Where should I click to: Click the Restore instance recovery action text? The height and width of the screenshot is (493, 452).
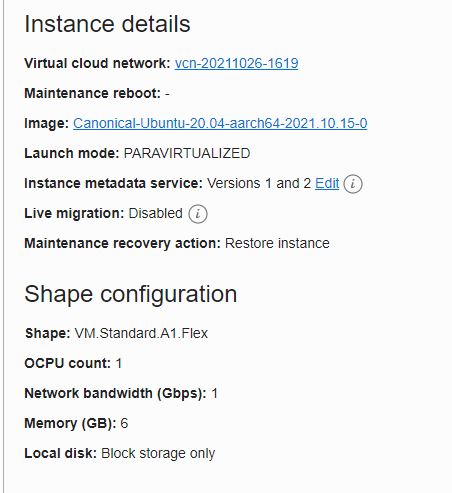click(277, 243)
